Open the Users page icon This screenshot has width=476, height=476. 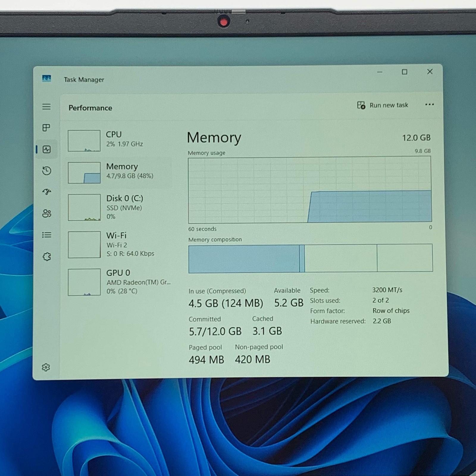point(47,213)
